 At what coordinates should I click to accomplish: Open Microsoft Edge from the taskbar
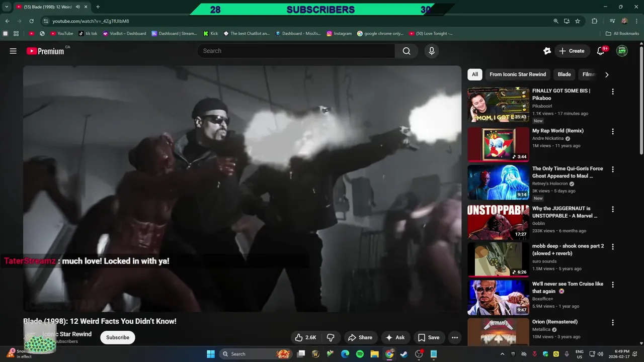coord(345,354)
